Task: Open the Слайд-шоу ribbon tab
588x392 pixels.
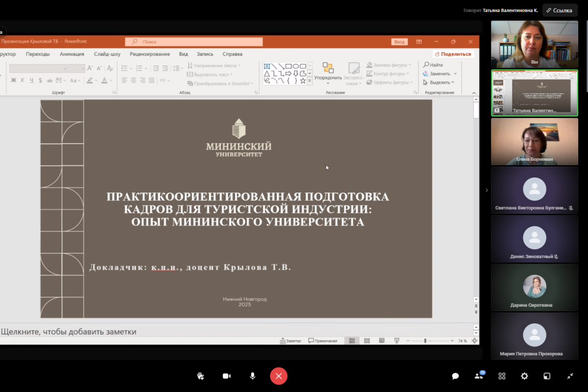Action: (x=107, y=54)
